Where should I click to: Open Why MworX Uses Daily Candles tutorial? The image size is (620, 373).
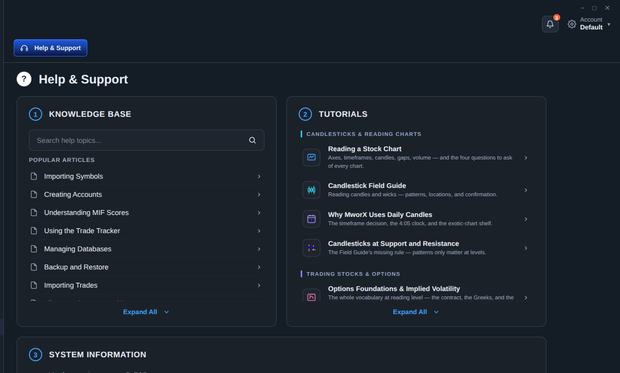coord(416,219)
